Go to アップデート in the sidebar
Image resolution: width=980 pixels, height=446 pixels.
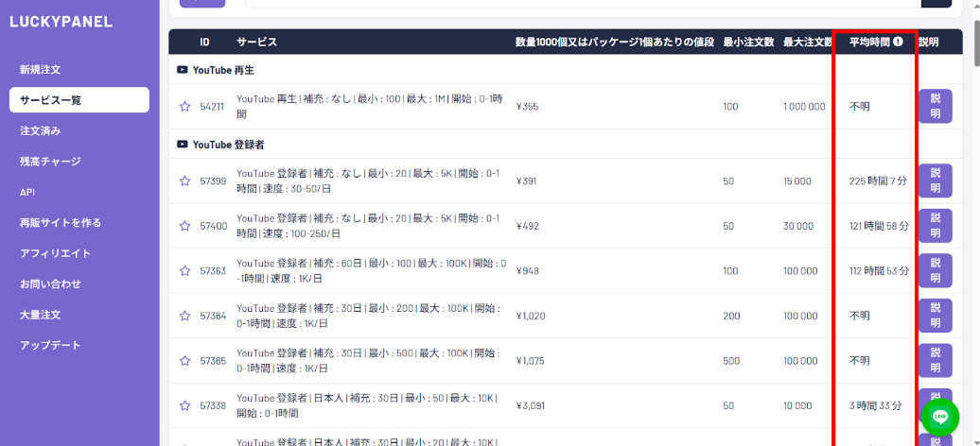click(79, 345)
